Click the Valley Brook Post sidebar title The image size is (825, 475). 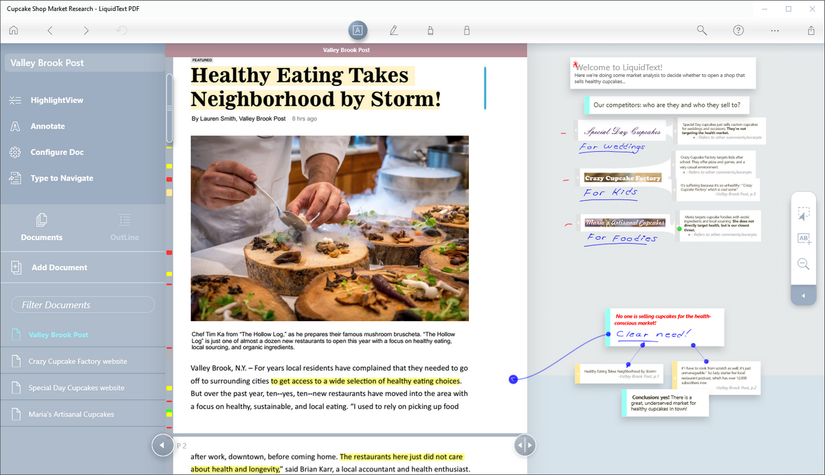point(84,63)
